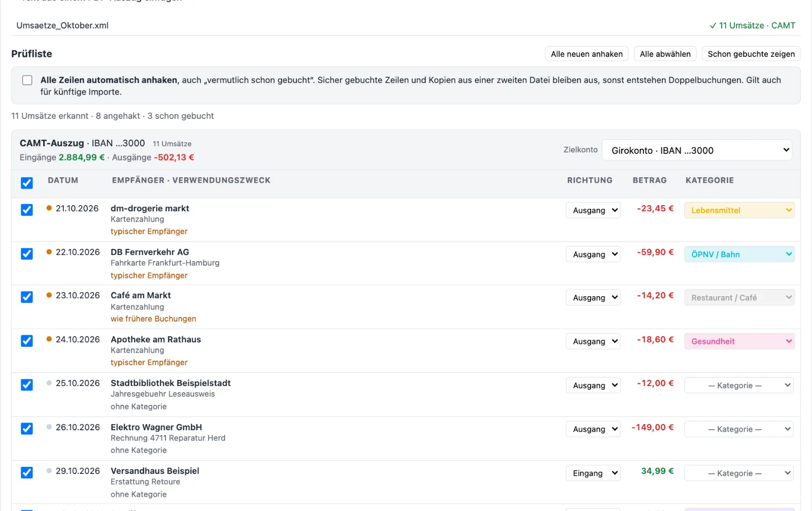The width and height of the screenshot is (812, 511).
Task: Click the date 25.10.2026
Action: [78, 384]
